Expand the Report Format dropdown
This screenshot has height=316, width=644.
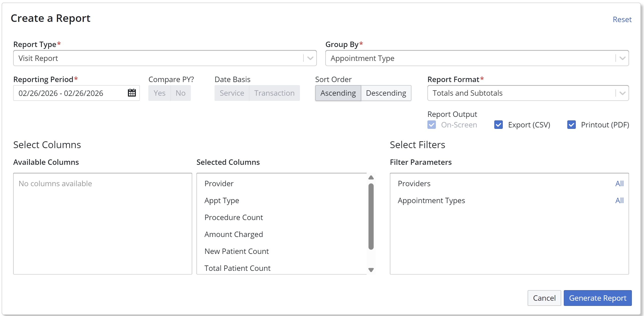[x=622, y=93]
